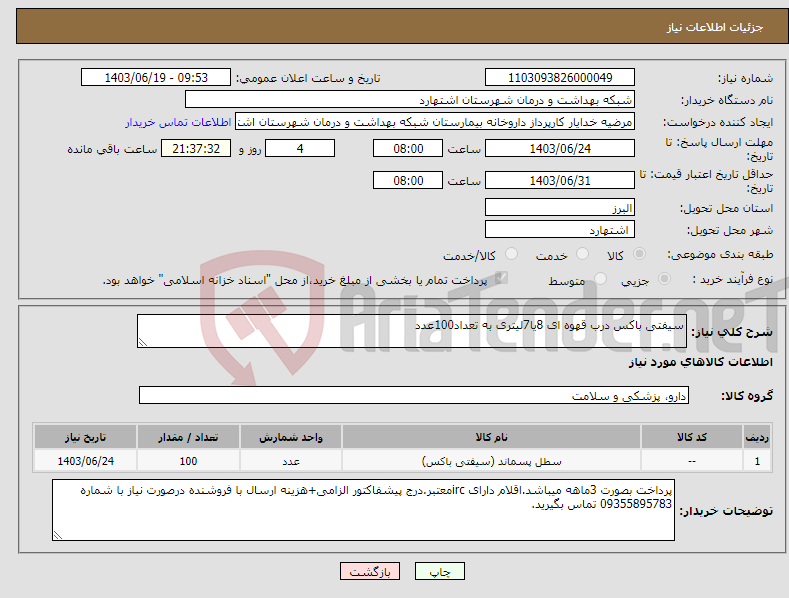Viewport: 789px width, 598px height.
Task: Open اطلاعات تماس خریدار link
Action: [178, 122]
